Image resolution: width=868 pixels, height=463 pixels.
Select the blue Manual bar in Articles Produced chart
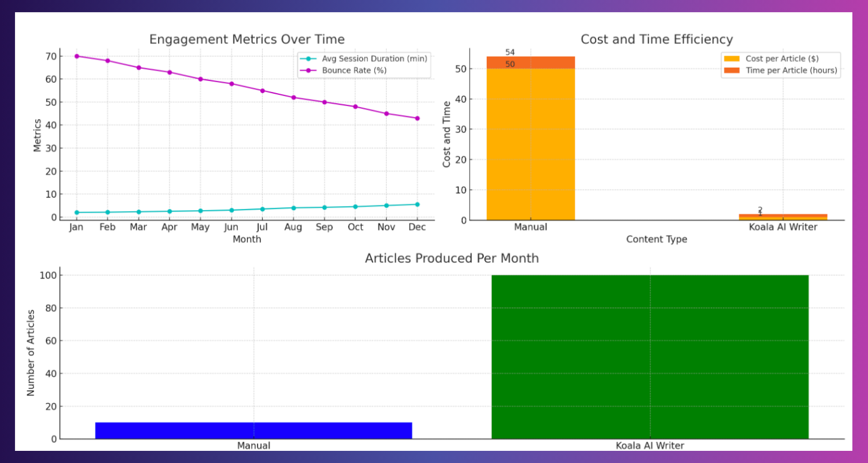253,431
